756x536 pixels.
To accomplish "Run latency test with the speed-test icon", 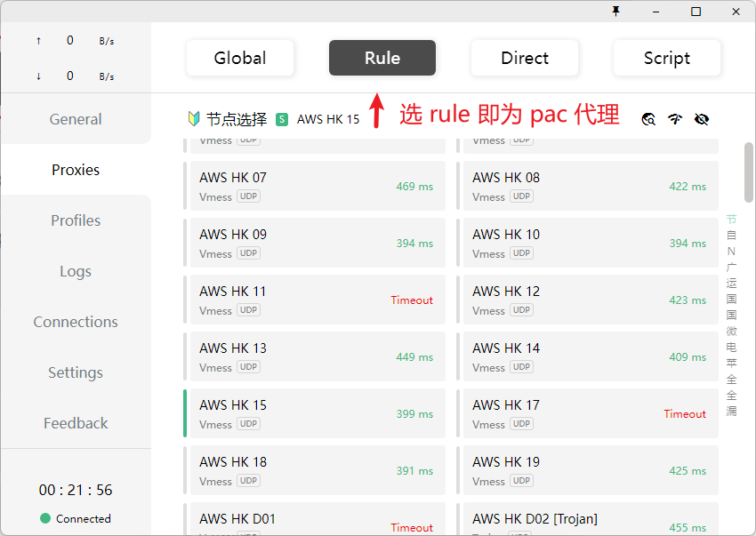I will point(675,119).
